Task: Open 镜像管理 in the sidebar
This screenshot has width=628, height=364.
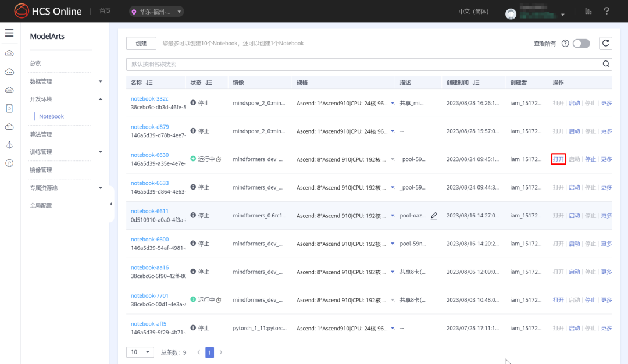Action: 41,170
